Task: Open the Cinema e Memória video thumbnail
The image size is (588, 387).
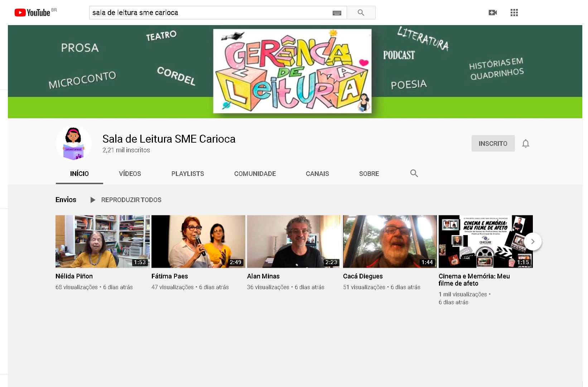Action: [486, 242]
